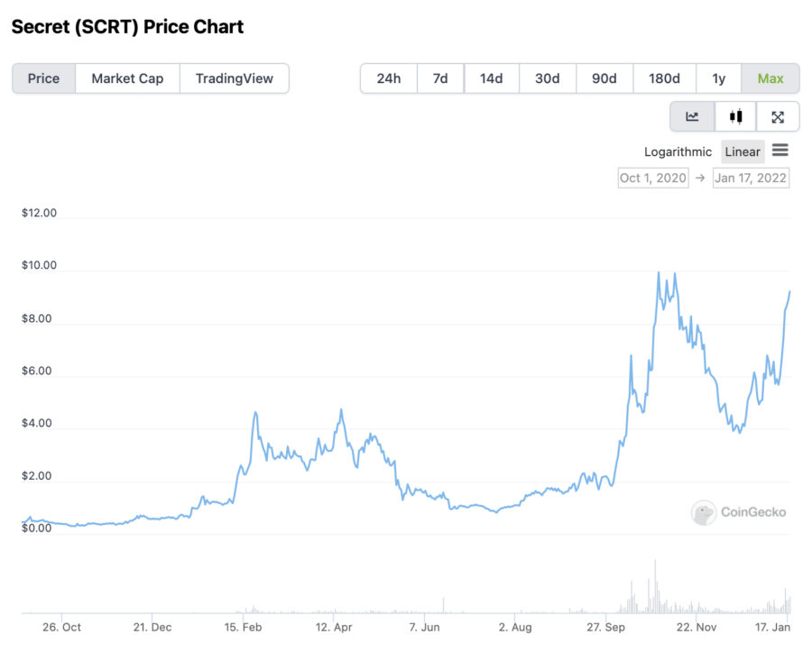Set range to 14d
This screenshot has width=812, height=653.
(x=492, y=78)
